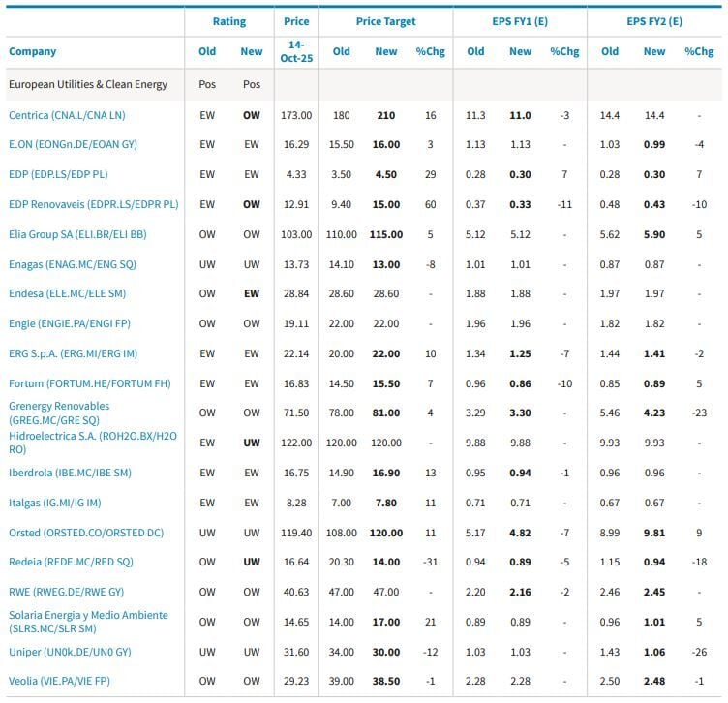This screenshot has width=728, height=703.
Task: Click Centrica's new price target 210
Action: point(386,115)
